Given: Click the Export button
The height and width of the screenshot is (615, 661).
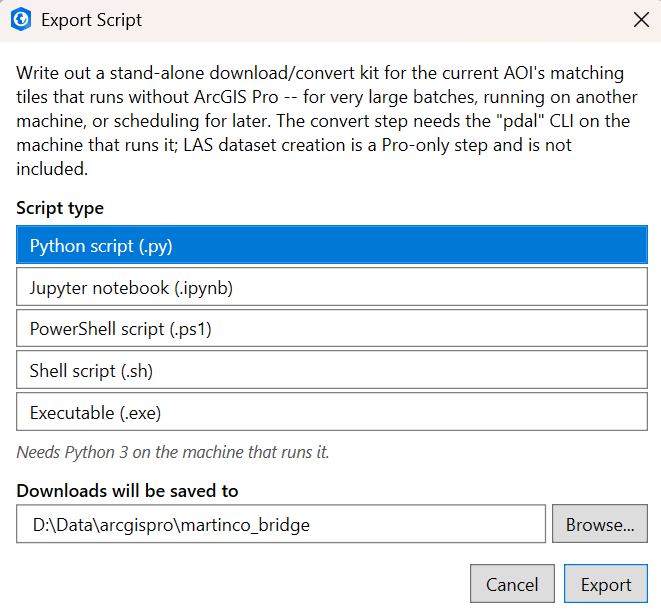Looking at the screenshot, I should (x=606, y=584).
